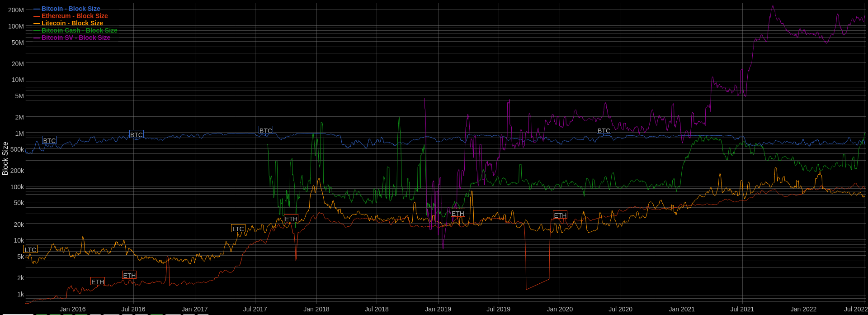Click the Jul 2019 x-axis label
The image size is (868, 315).
pyautogui.click(x=498, y=309)
